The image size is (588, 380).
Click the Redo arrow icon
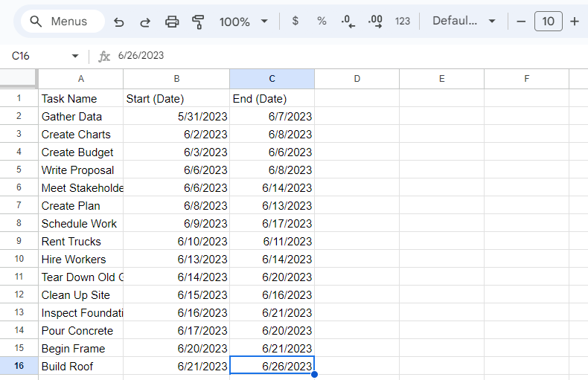click(x=145, y=22)
